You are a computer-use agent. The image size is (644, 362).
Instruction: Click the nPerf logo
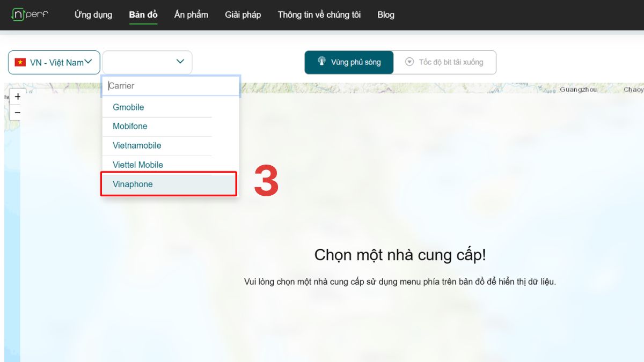coord(30,14)
